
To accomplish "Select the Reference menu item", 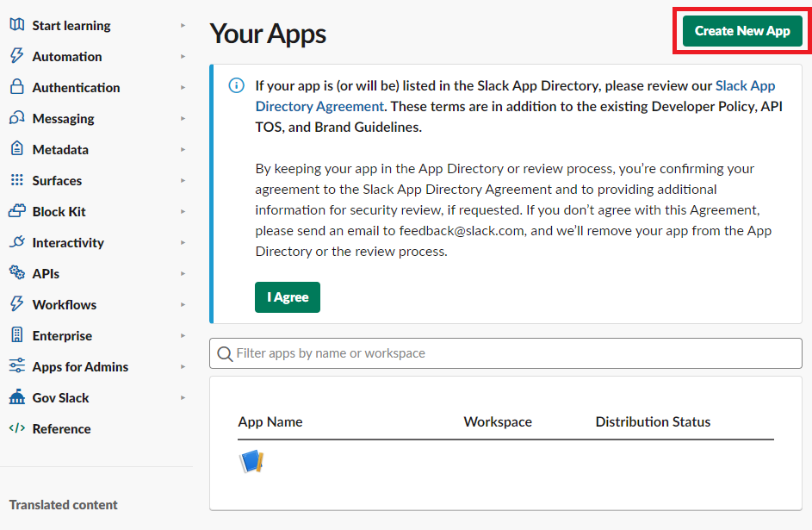I will pyautogui.click(x=61, y=428).
